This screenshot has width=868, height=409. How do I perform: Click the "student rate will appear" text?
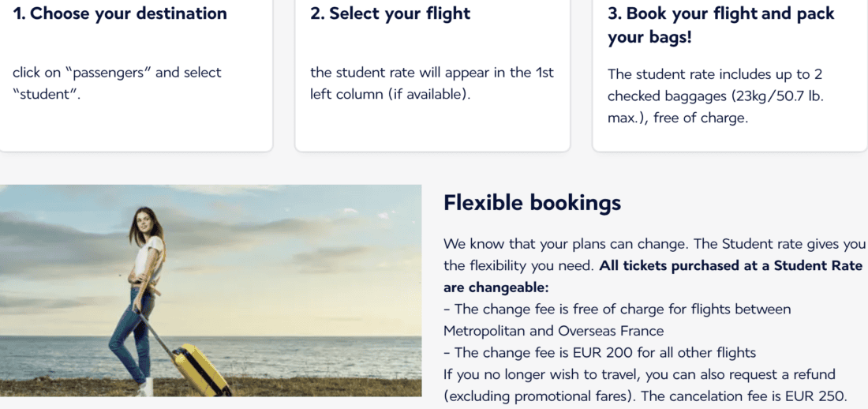pos(432,73)
